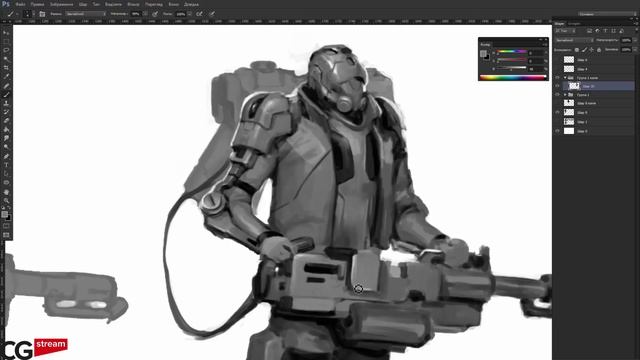Click the foreground color swatch in toolbox
The image size is (640, 360).
click(x=4, y=214)
